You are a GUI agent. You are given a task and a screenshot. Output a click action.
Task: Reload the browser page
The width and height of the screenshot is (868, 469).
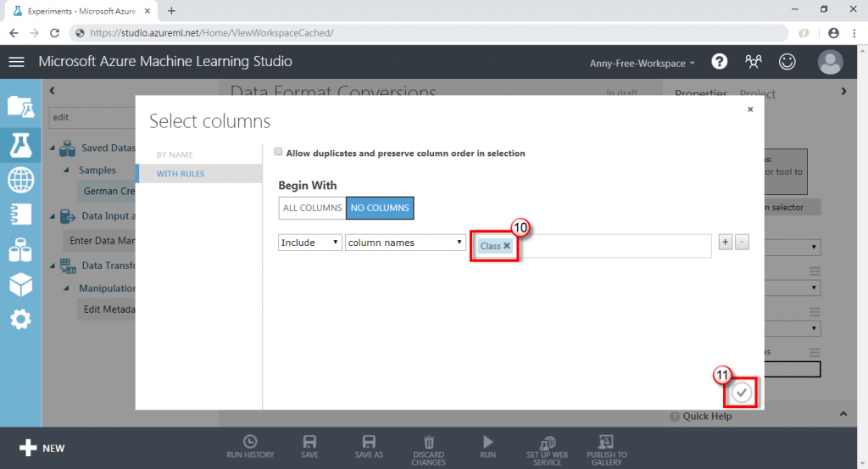click(x=54, y=33)
